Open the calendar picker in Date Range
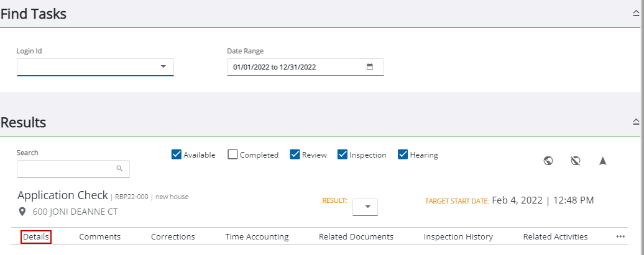The width and height of the screenshot is (644, 255). pos(369,67)
